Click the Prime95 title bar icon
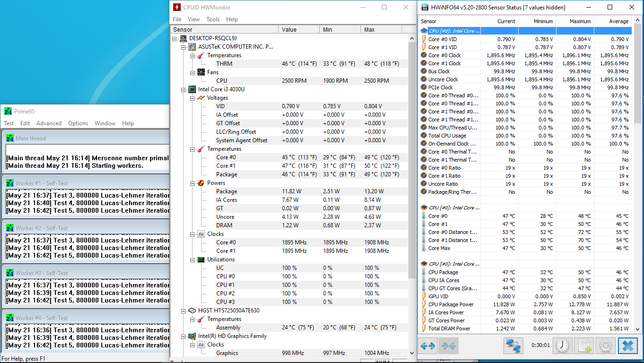Image resolution: width=644 pixels, height=363 pixels. pyautogui.click(x=8, y=111)
